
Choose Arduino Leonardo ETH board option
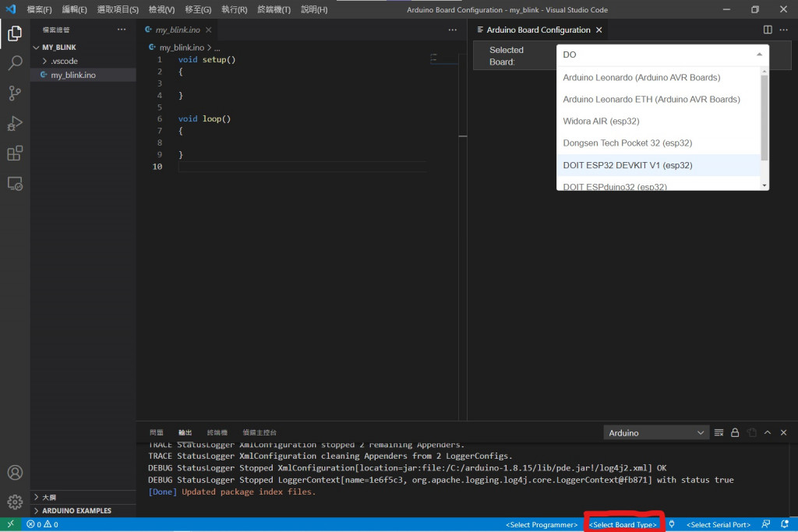click(x=659, y=99)
